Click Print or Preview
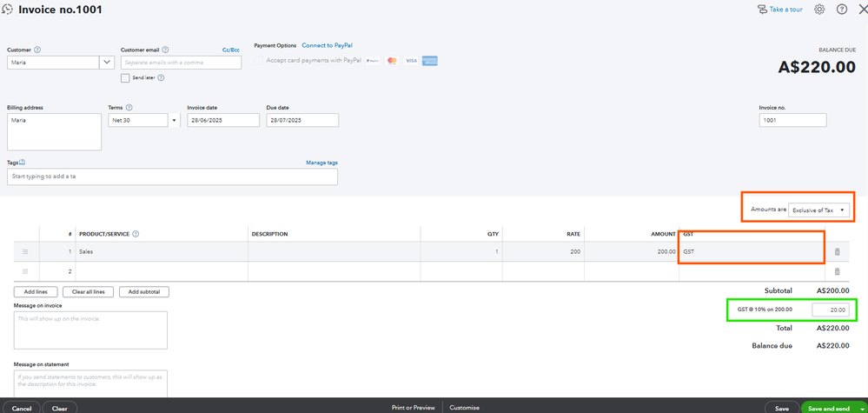868x413 pixels. [414, 408]
